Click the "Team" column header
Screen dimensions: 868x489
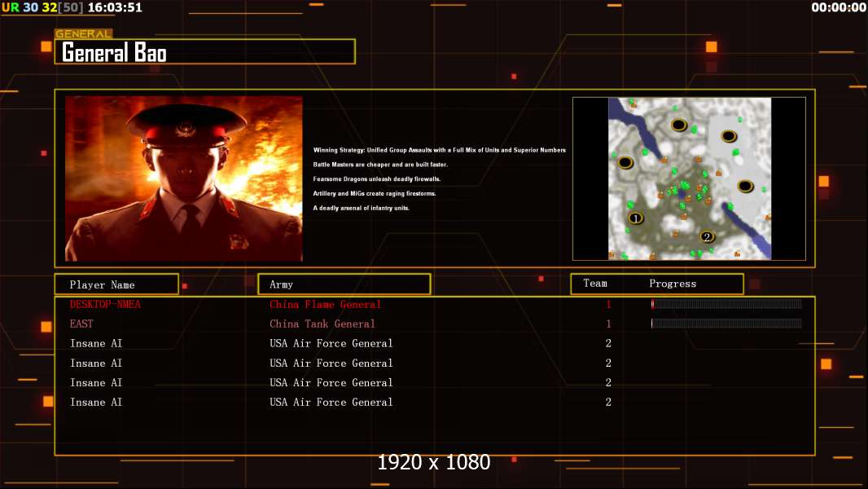595,284
